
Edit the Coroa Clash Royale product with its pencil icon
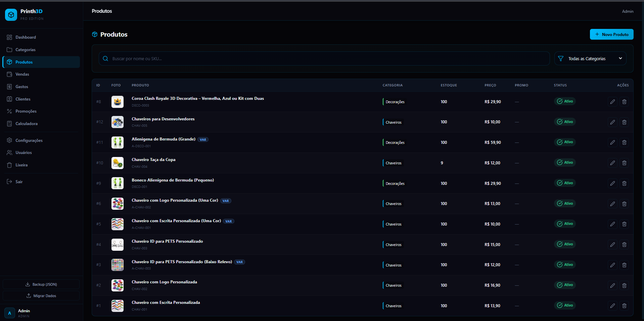coord(612,102)
